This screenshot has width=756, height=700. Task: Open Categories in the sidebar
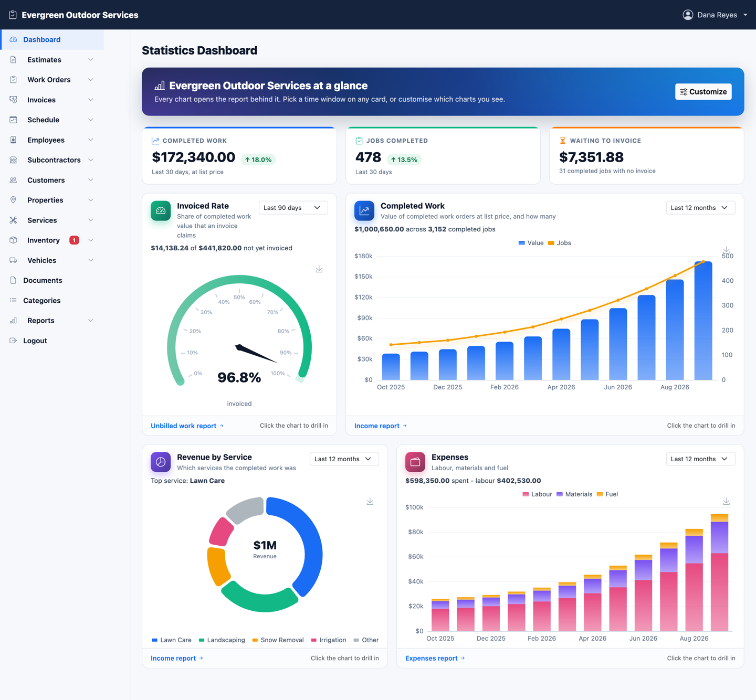click(52, 301)
